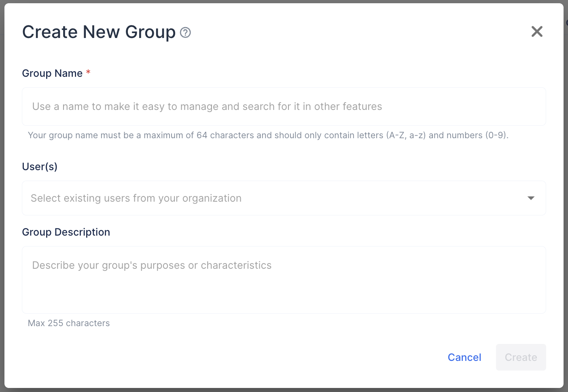
Task: Click the close icon at the top right
Action: point(537,31)
